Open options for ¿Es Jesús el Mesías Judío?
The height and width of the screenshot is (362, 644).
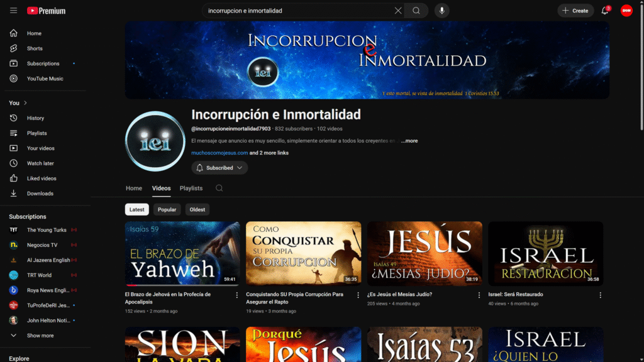pyautogui.click(x=479, y=295)
